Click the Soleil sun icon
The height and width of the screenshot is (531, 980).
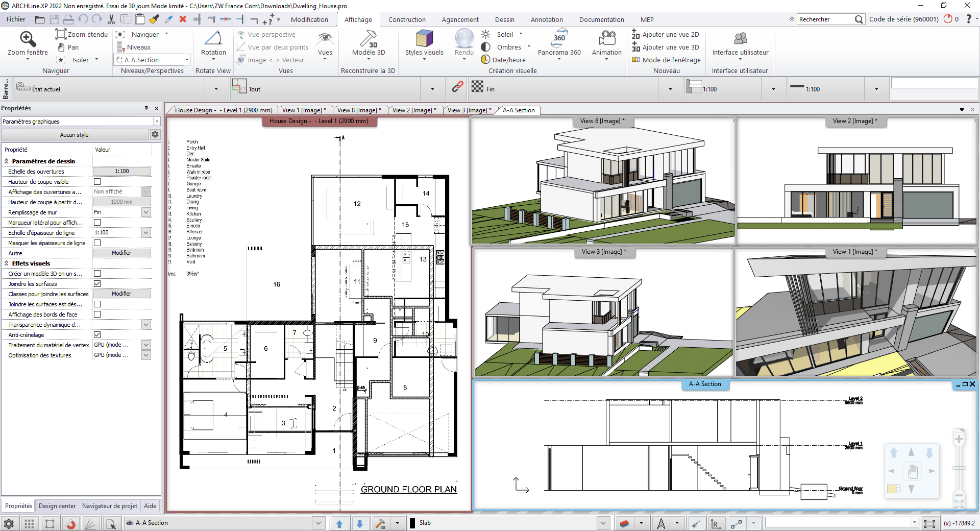coord(486,34)
